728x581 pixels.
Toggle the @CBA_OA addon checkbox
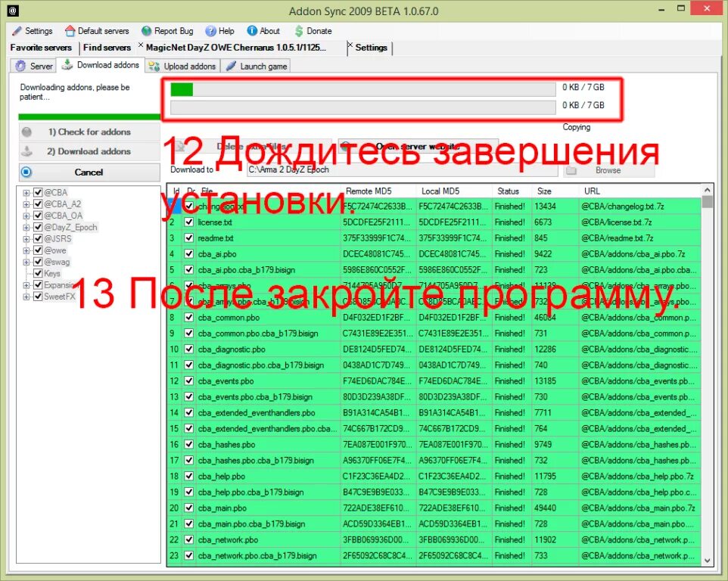tap(38, 216)
